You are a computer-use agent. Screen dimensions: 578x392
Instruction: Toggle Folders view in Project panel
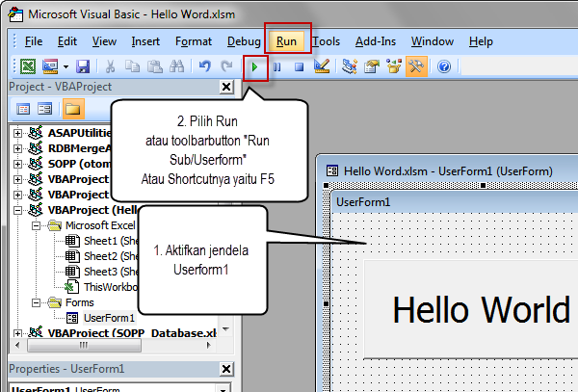[x=70, y=109]
